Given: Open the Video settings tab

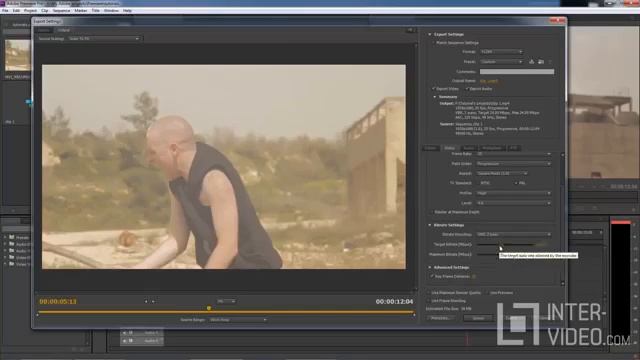Looking at the screenshot, I should tap(449, 148).
